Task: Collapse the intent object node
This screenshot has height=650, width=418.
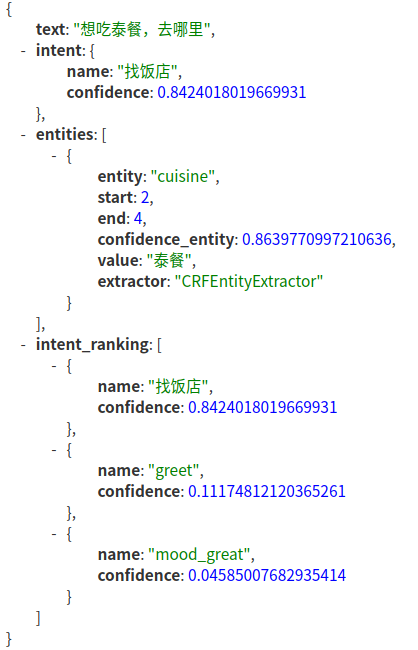Action: [23, 51]
